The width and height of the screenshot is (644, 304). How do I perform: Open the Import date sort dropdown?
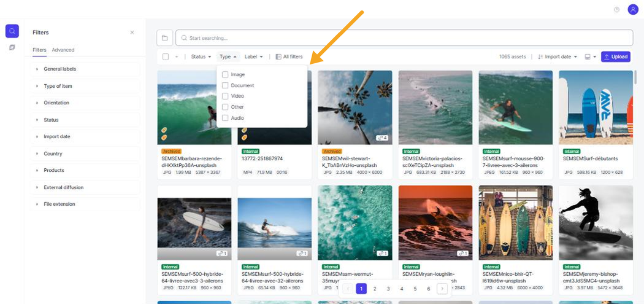coord(558,57)
